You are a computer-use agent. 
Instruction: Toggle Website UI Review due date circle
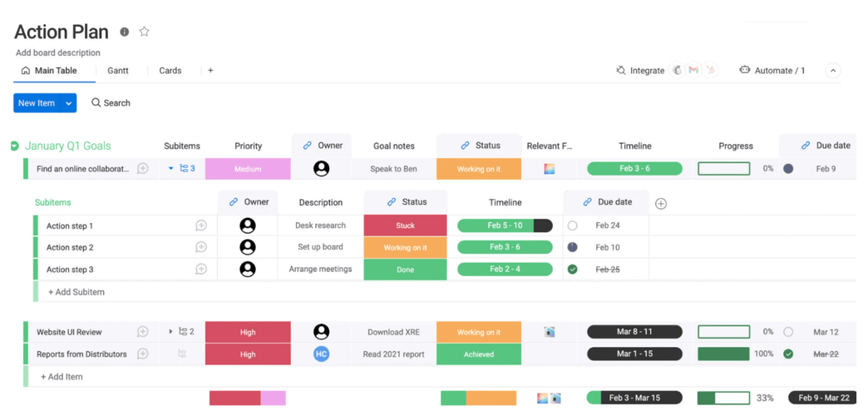[x=788, y=332]
